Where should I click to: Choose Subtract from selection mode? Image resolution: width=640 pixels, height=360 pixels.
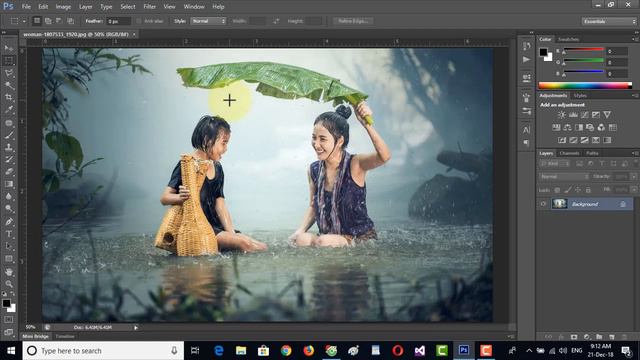tap(59, 21)
